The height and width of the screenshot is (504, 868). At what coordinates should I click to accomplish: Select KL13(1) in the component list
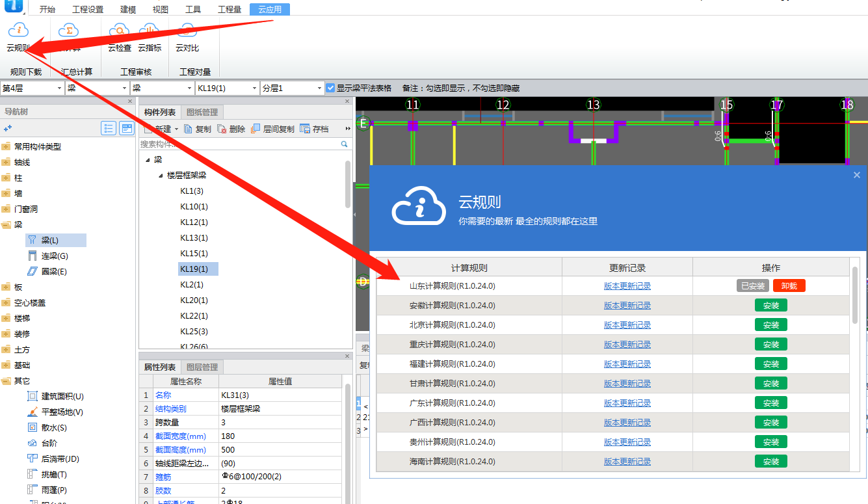194,237
